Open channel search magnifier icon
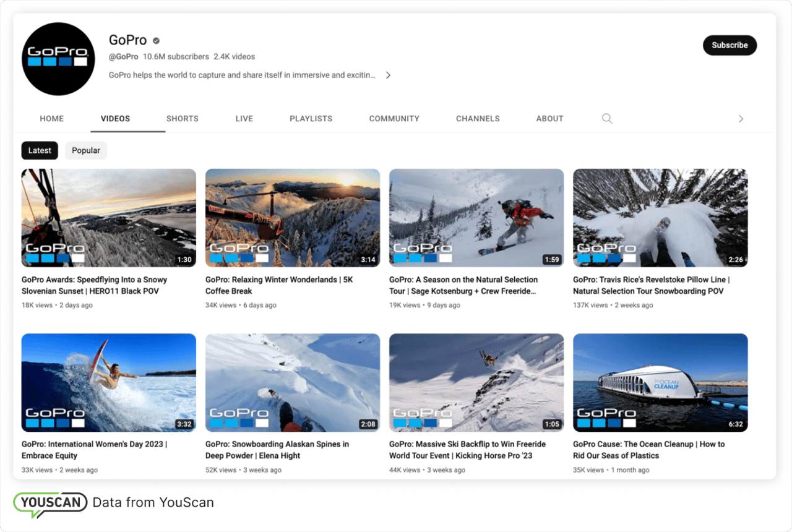Screen dimensions: 792x532 click(607, 119)
